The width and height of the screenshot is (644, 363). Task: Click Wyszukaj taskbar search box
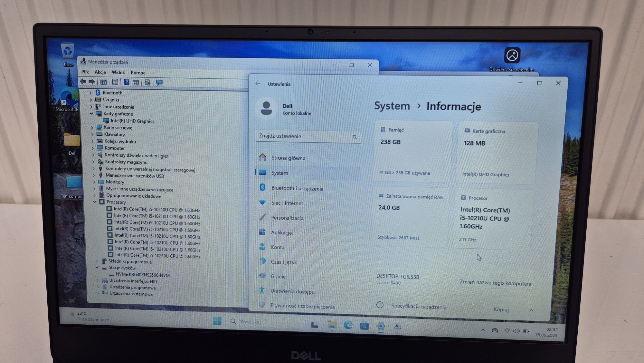(250, 322)
